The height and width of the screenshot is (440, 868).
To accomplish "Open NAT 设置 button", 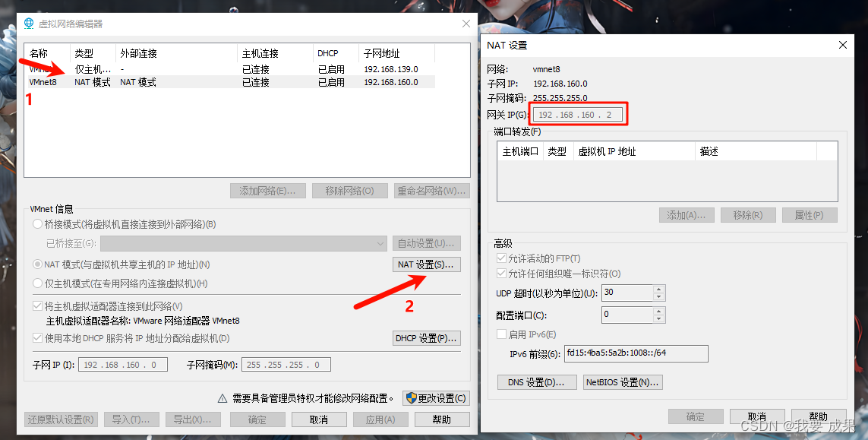I will (x=426, y=264).
